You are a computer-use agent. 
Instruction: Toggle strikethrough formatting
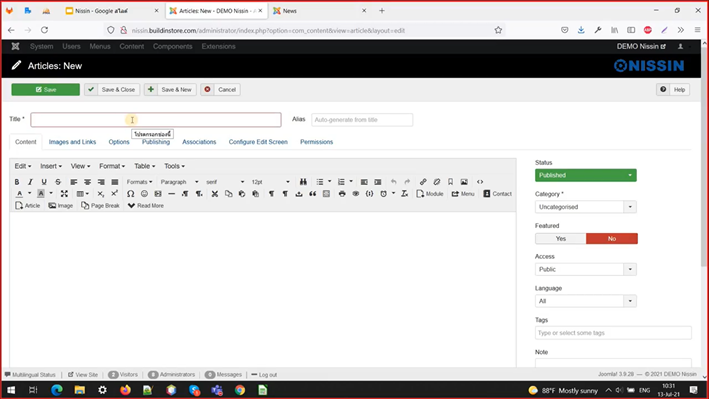58,182
